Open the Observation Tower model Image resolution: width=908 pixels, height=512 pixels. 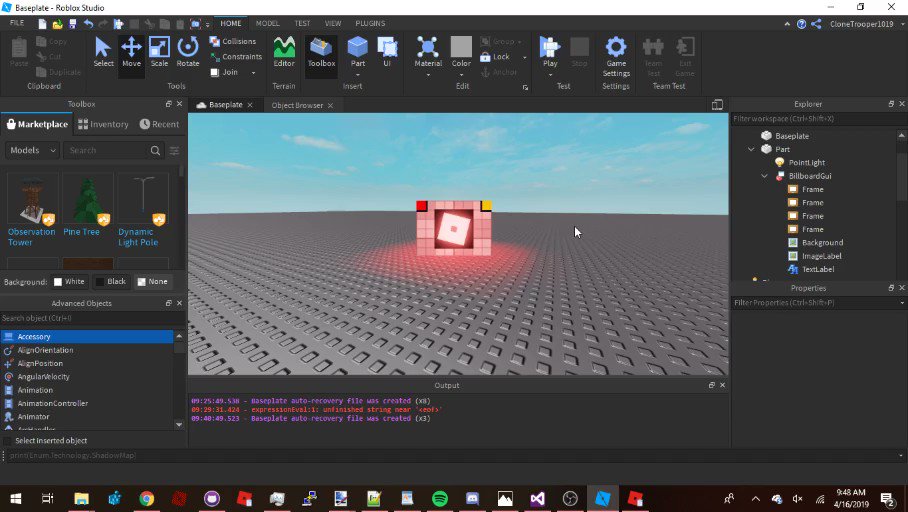pos(32,237)
